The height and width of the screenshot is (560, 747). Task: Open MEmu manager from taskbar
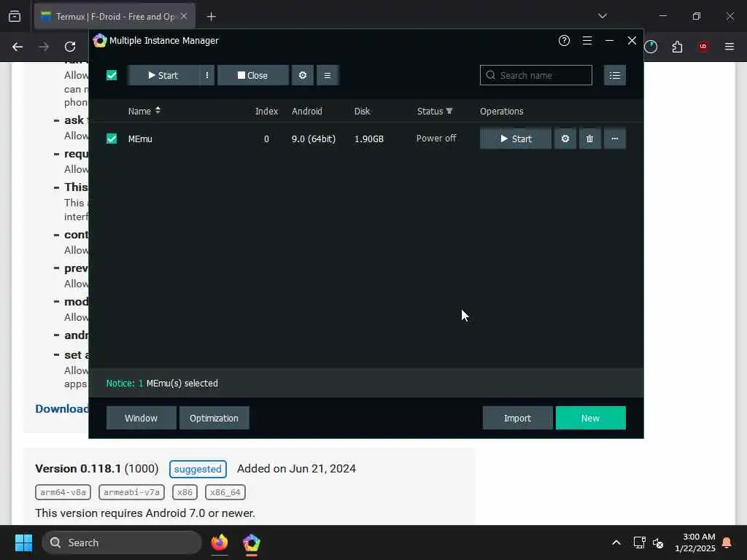(252, 542)
